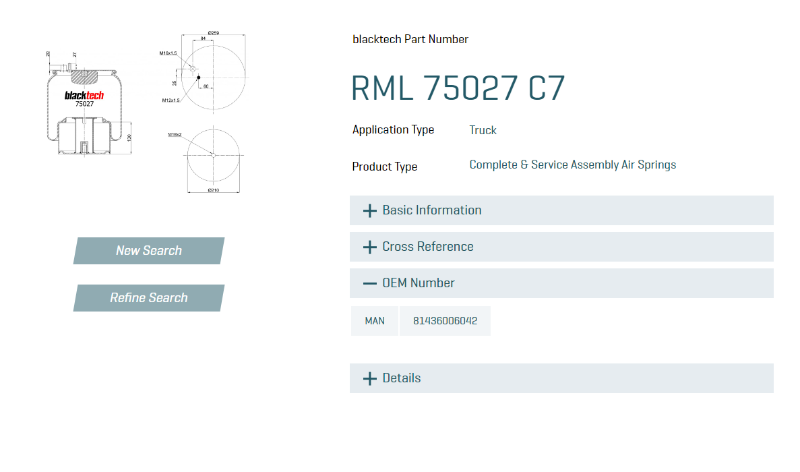The image size is (800, 472).
Task: Click the plus icon beside Cross Reference
Action: pos(369,247)
